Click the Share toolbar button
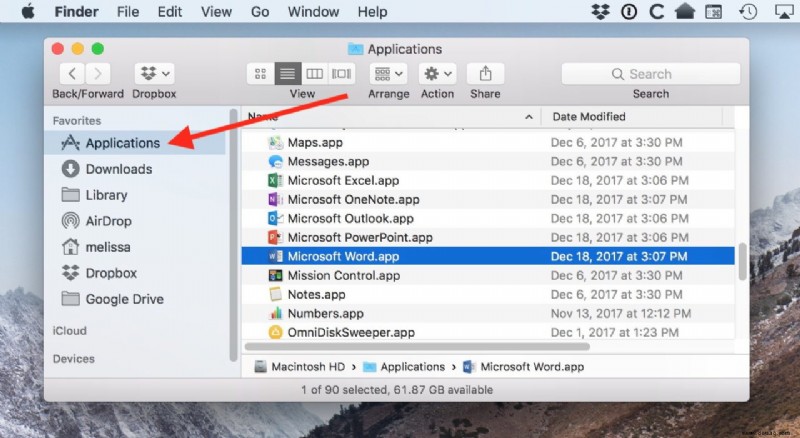Viewport: 800px width, 438px height. tap(485, 74)
